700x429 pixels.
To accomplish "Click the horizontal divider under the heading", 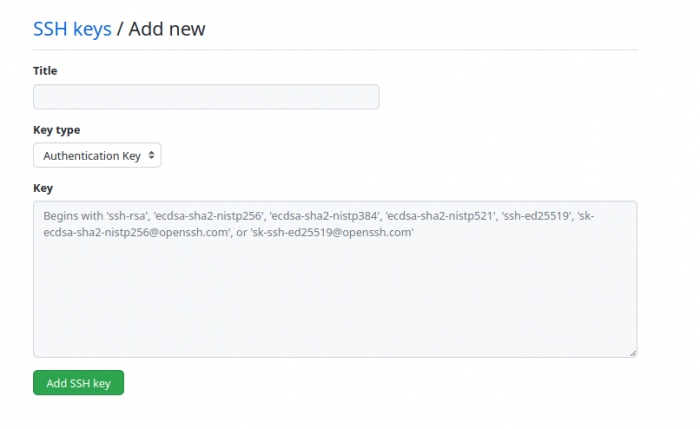I will point(335,50).
